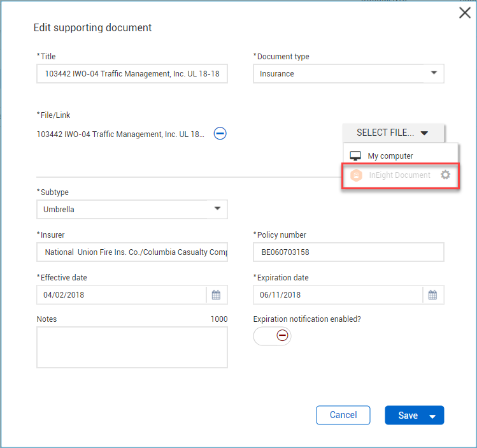Close the Edit supporting document dialog
The height and width of the screenshot is (448, 477).
(x=465, y=13)
